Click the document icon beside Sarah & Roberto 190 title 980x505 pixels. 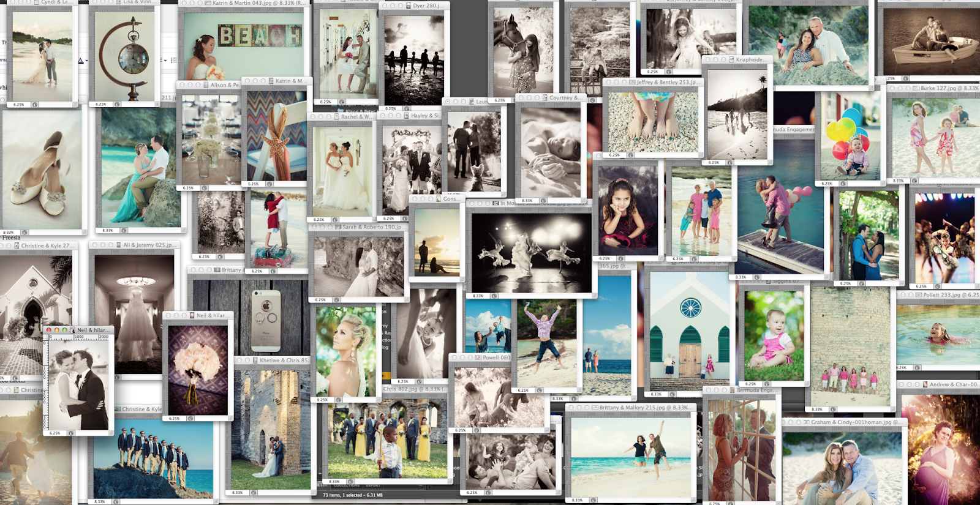(338, 226)
